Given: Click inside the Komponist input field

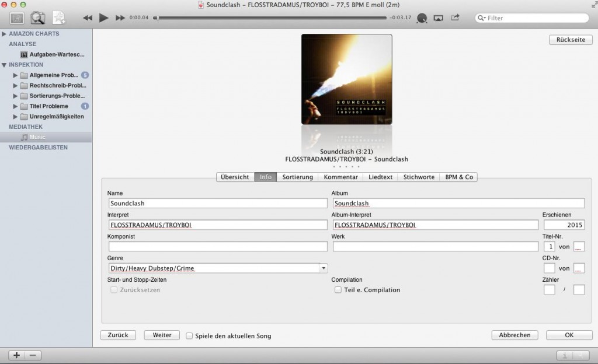Looking at the screenshot, I should [x=217, y=246].
